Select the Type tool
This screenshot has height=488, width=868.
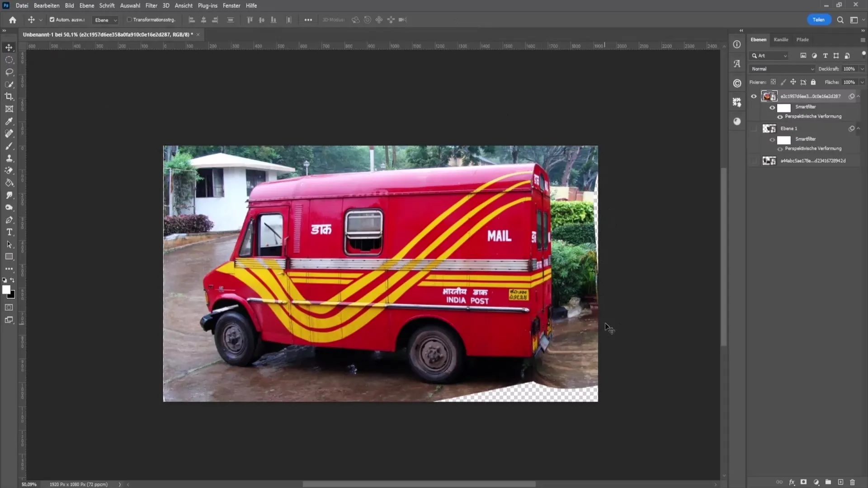coord(9,232)
